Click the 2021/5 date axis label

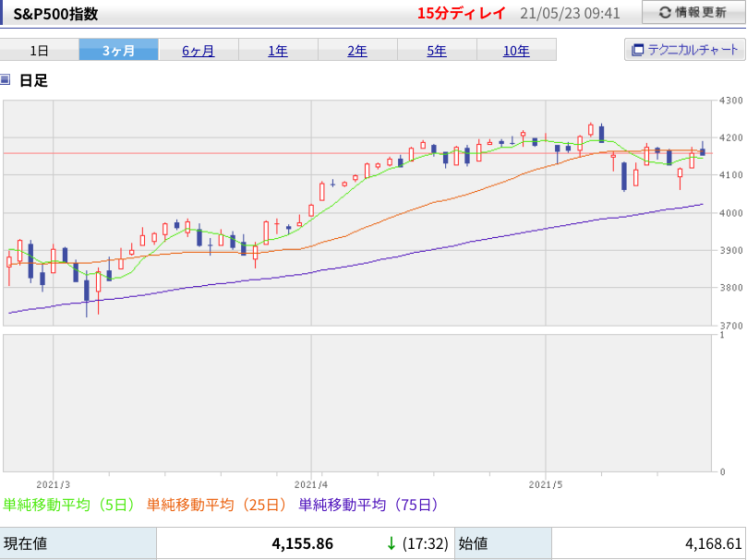click(546, 484)
